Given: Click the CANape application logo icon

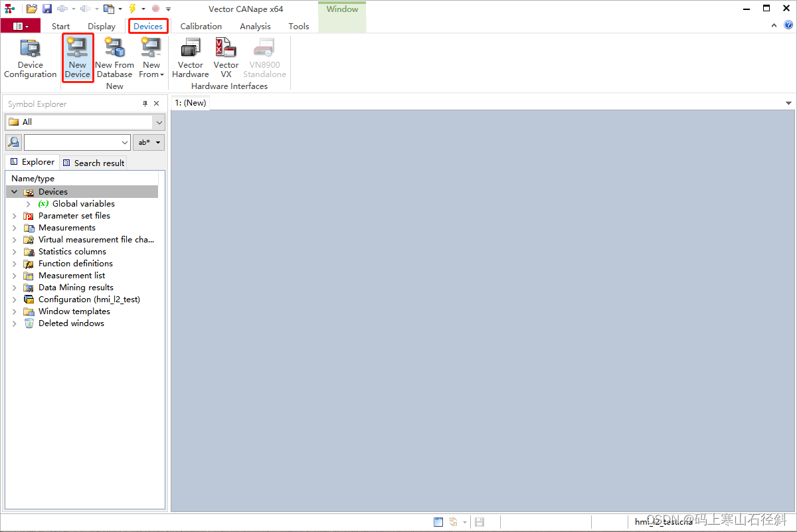Looking at the screenshot, I should 9,9.
